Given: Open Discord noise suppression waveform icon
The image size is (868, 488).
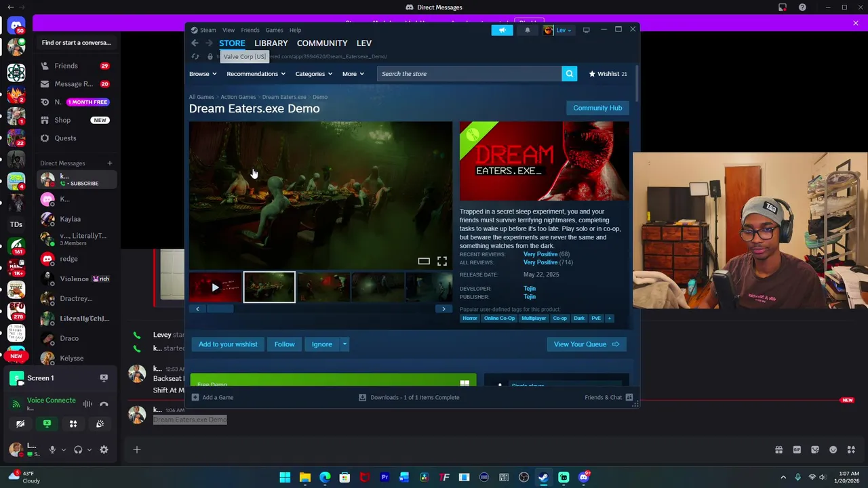Looking at the screenshot, I should point(87,404).
